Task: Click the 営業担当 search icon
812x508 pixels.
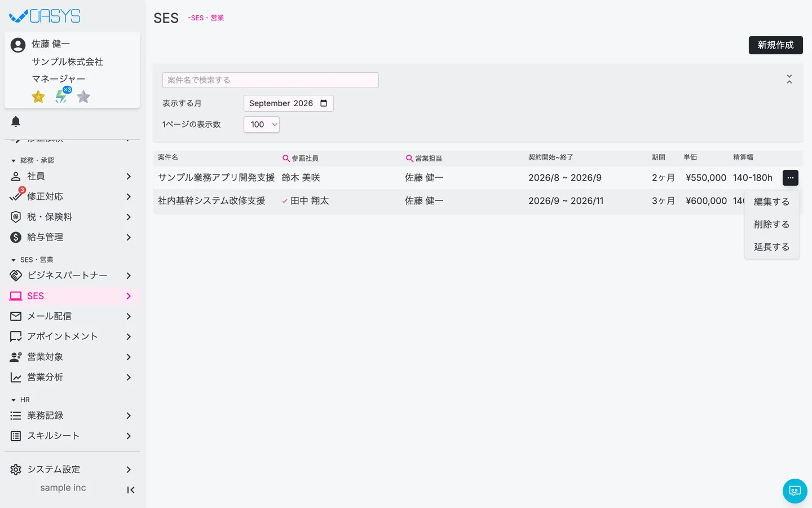Action: (409, 159)
